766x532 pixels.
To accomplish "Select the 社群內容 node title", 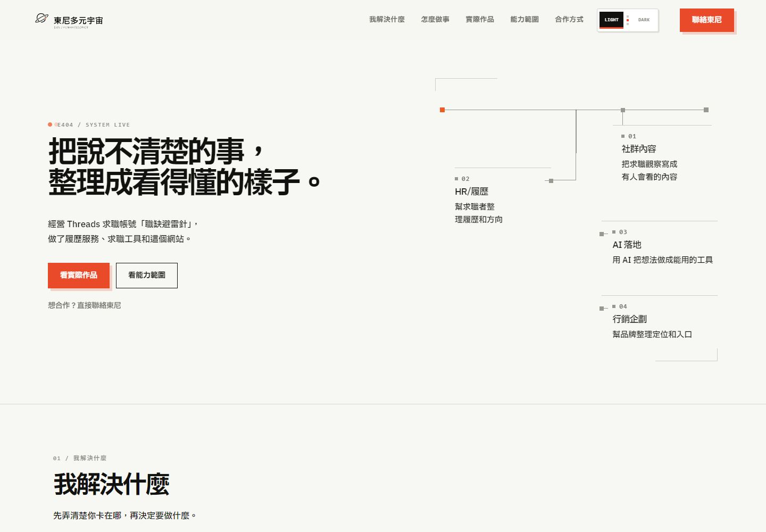I will coord(639,149).
